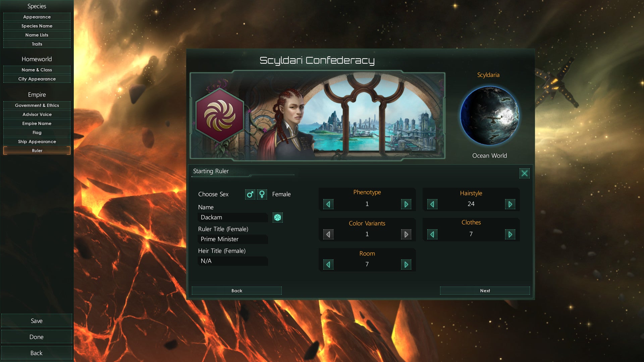Viewport: 644px width, 362px height.
Task: Toggle female sex selection button
Action: pos(262,194)
